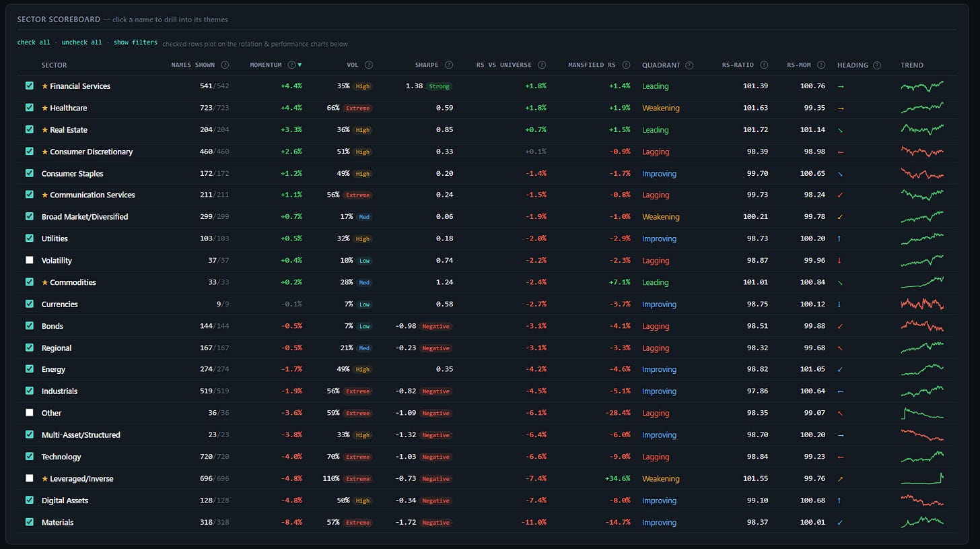Image resolution: width=980 pixels, height=549 pixels.
Task: Click the Extreme volatility badge for Healthcare
Action: click(357, 108)
